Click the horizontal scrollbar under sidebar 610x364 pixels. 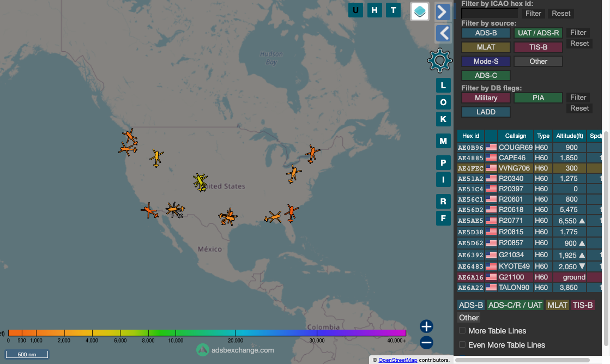[522, 360]
